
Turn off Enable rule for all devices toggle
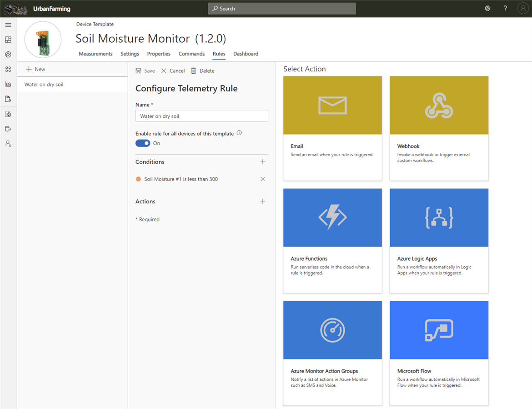(x=143, y=143)
